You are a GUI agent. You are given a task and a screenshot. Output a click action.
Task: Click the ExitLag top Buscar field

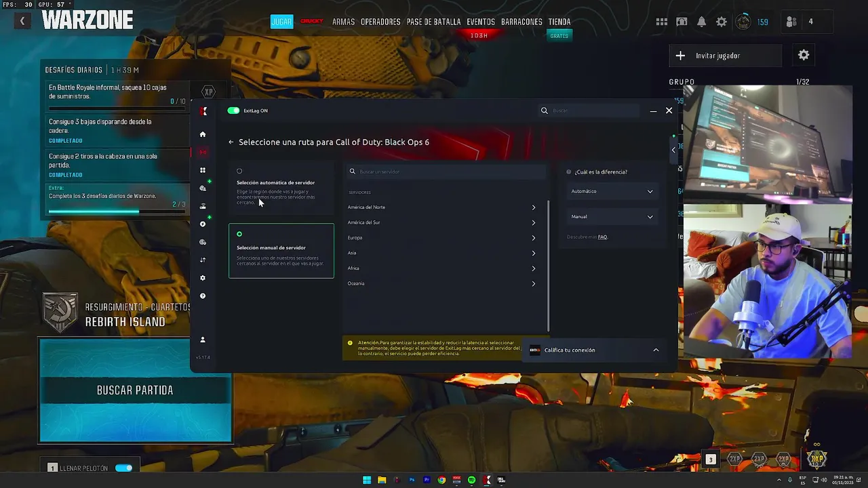click(x=589, y=110)
